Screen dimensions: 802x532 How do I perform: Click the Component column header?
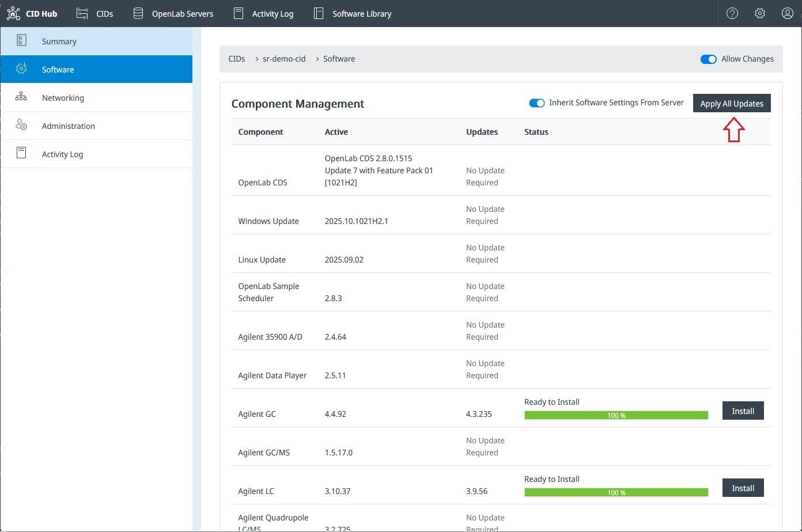pyautogui.click(x=260, y=132)
